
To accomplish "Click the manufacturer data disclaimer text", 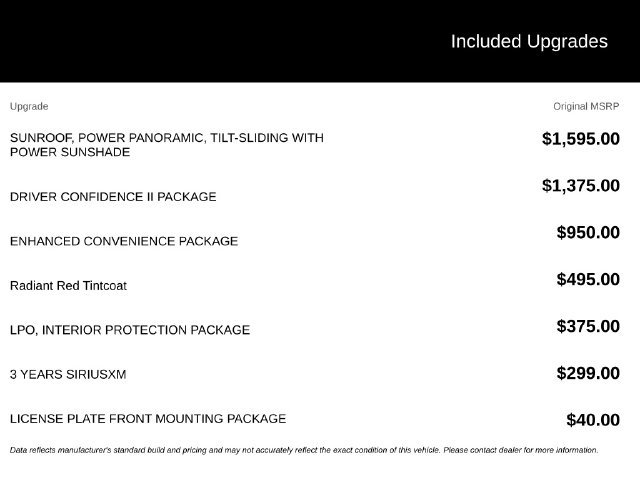I will click(304, 450).
